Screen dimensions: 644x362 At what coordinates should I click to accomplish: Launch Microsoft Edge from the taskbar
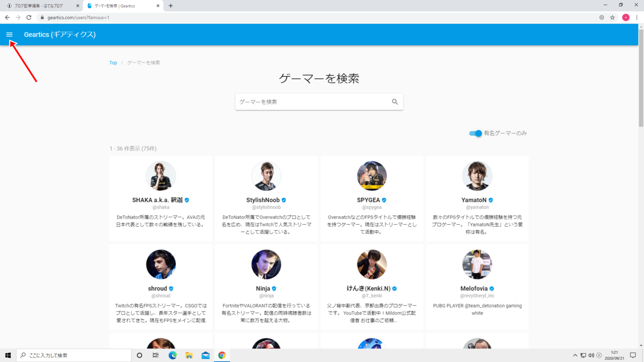[173, 355]
